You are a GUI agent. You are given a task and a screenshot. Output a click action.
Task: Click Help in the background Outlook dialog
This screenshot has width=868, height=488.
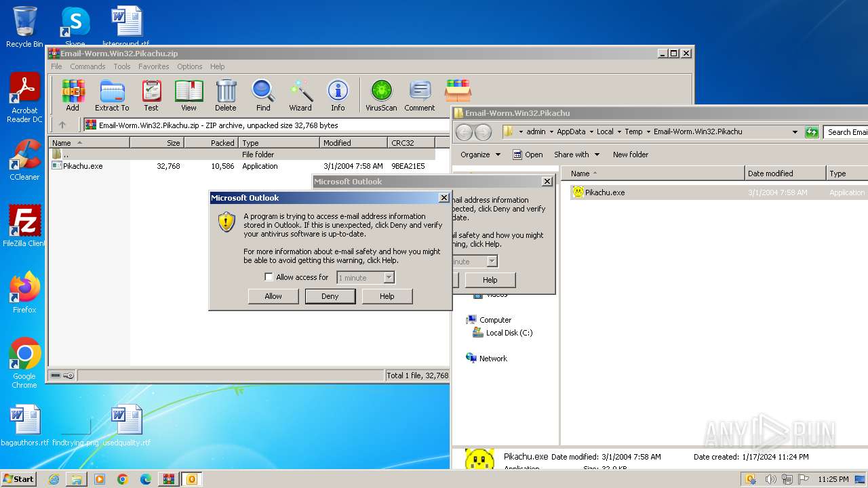[x=490, y=280]
